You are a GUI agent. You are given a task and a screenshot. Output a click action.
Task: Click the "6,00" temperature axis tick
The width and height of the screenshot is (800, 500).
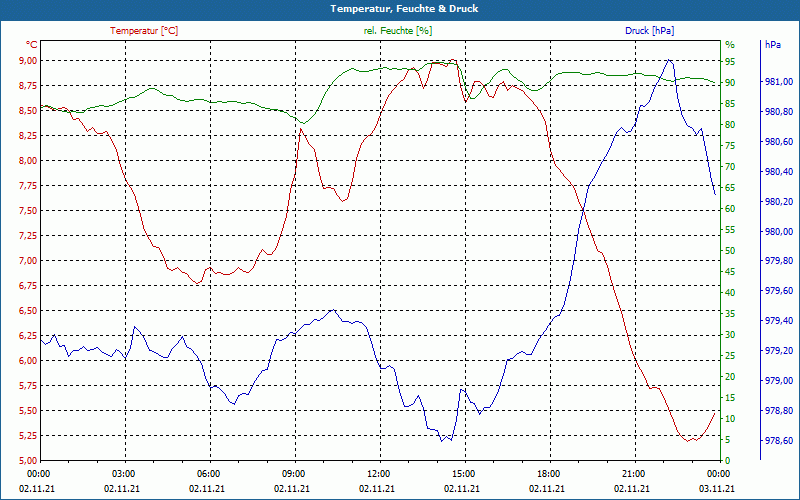click(x=29, y=361)
